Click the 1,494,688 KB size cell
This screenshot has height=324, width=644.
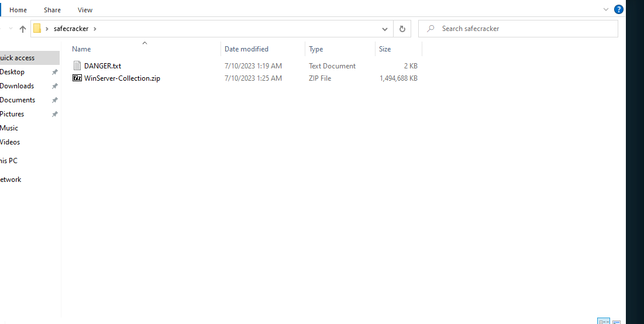[398, 78]
